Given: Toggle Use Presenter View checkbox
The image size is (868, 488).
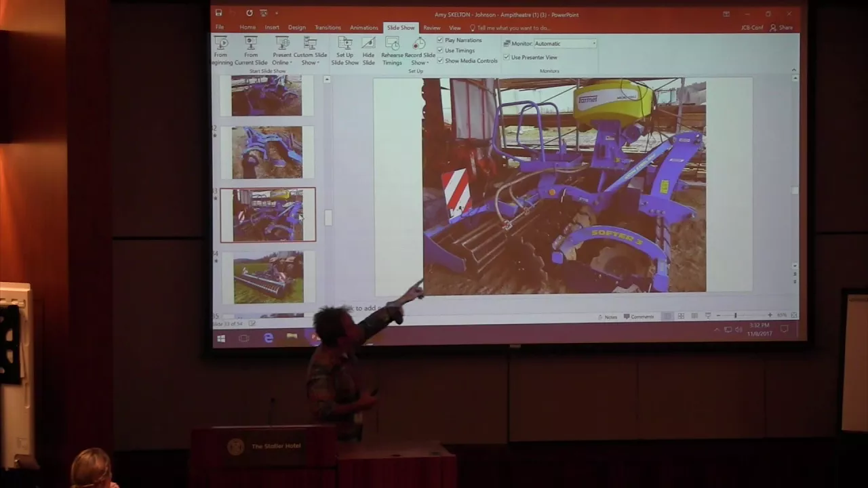Looking at the screenshot, I should click(507, 57).
